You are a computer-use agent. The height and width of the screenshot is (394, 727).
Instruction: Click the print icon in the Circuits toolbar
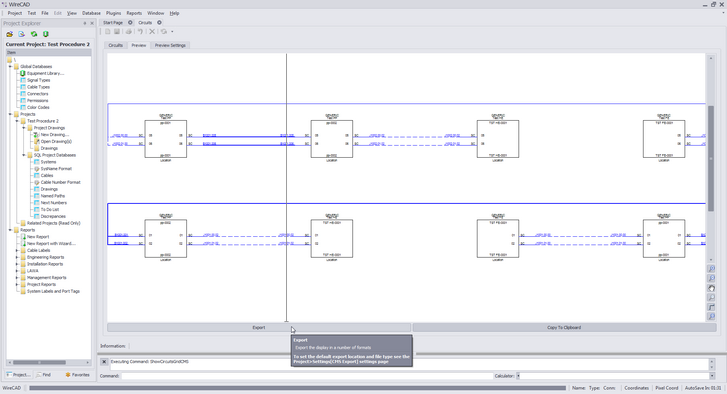point(128,32)
